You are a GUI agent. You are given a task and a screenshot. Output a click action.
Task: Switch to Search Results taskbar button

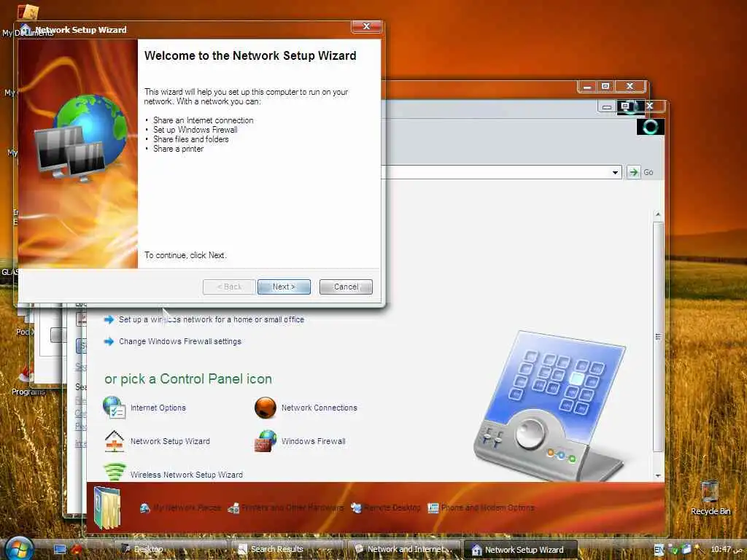(x=287, y=549)
